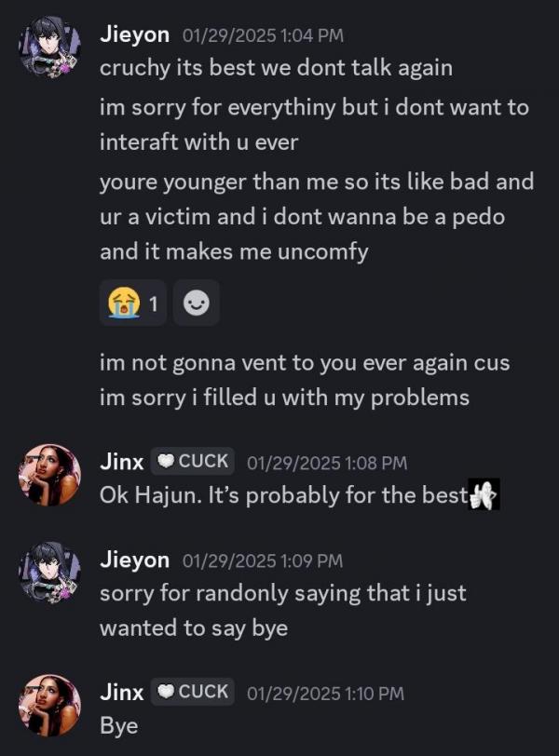Click the clapping hands emoji after 'for the best'

pos(484,494)
